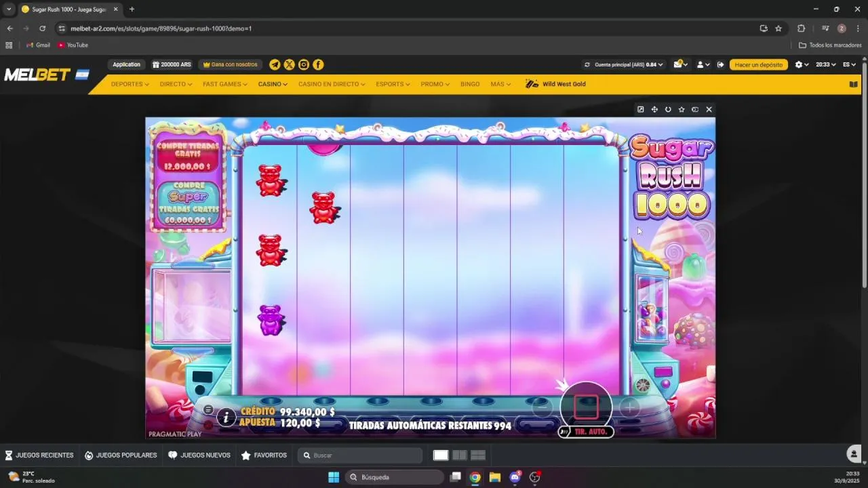The width and height of the screenshot is (868, 488).
Task: Open the Wild West Gold game link
Action: pyautogui.click(x=556, y=84)
